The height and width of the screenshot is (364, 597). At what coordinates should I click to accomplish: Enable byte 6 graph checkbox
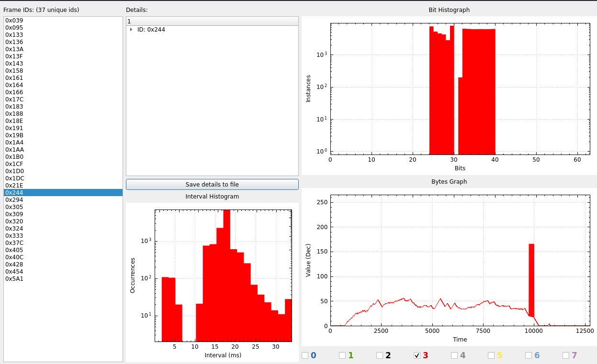[529, 355]
